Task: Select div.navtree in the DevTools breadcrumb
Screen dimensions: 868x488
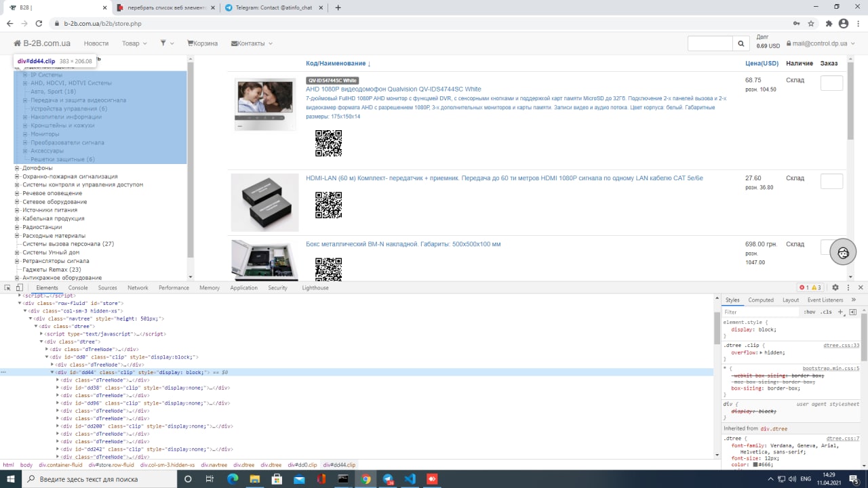Action: pos(214,465)
